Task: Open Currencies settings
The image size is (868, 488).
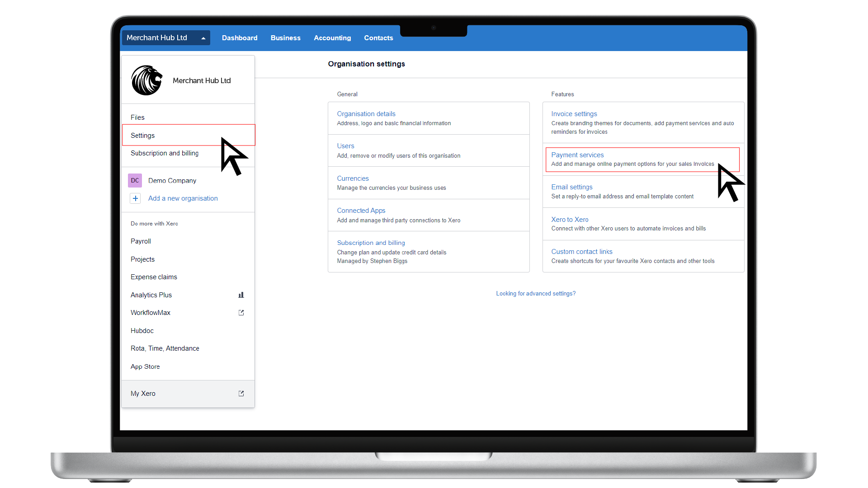Action: pyautogui.click(x=353, y=178)
